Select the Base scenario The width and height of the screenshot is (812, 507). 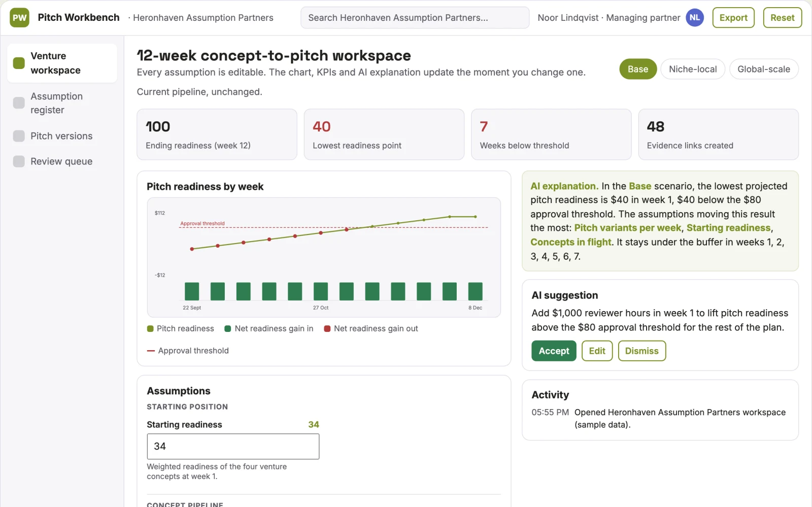pyautogui.click(x=638, y=70)
